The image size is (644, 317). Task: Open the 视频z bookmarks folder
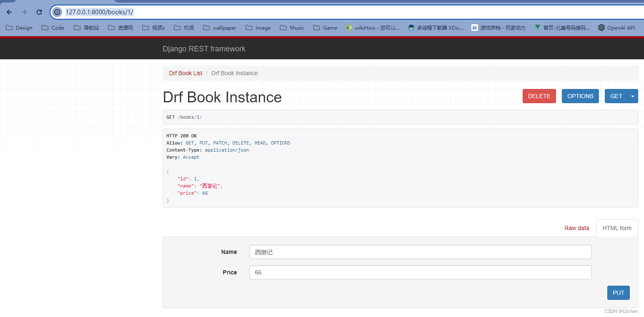(x=153, y=28)
